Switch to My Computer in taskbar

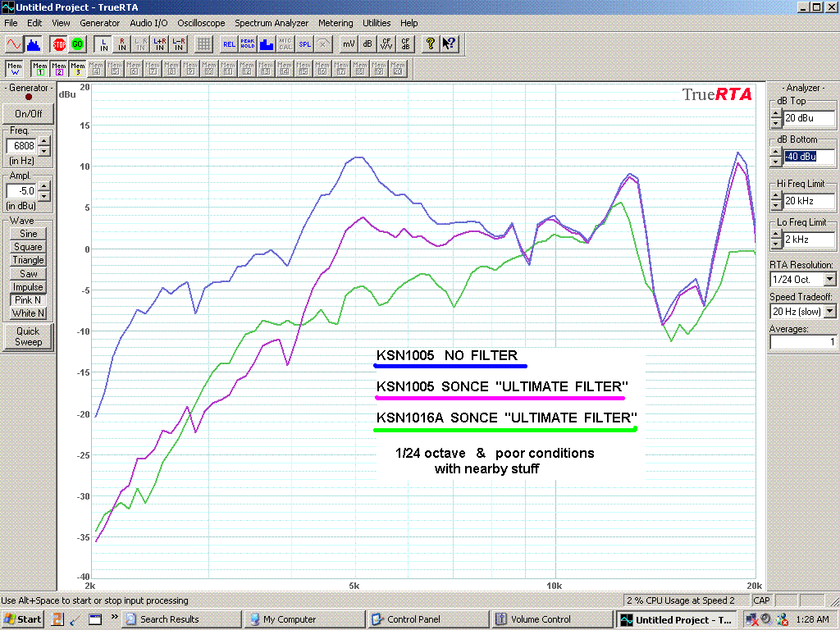click(x=304, y=619)
